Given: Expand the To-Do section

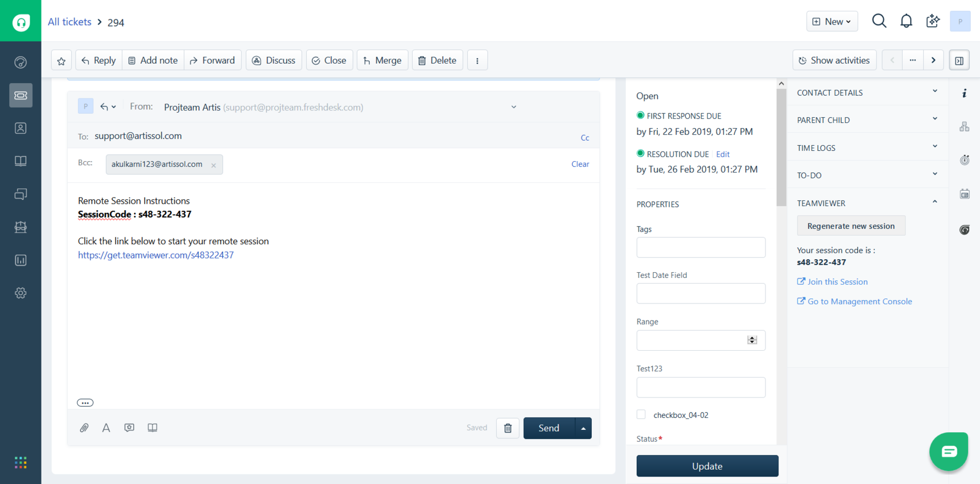Looking at the screenshot, I should [867, 175].
